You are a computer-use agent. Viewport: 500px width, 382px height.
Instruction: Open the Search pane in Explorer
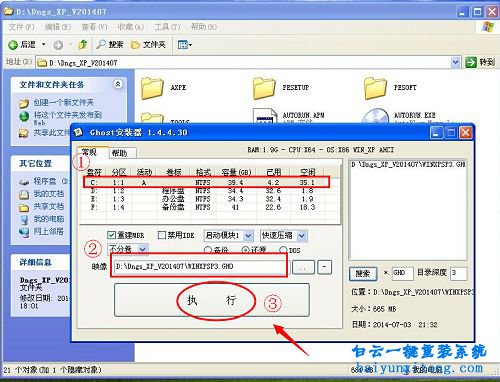pos(110,44)
